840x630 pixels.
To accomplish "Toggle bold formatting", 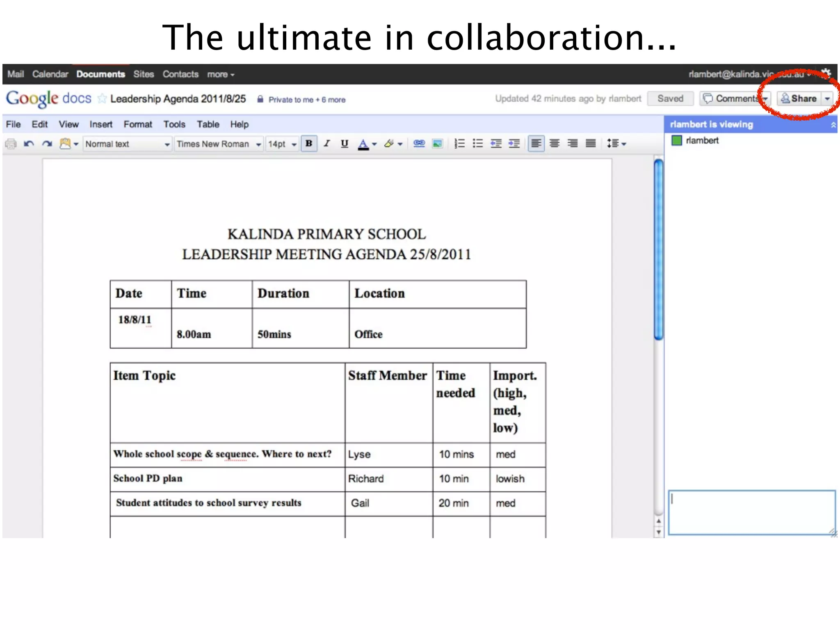I will click(x=309, y=144).
